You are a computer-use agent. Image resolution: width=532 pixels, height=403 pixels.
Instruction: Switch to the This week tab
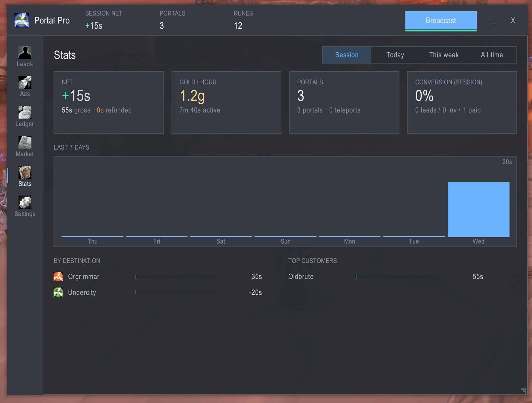pos(444,55)
